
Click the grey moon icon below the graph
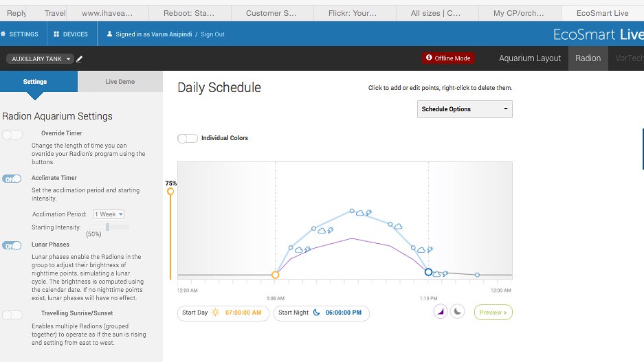(x=457, y=312)
